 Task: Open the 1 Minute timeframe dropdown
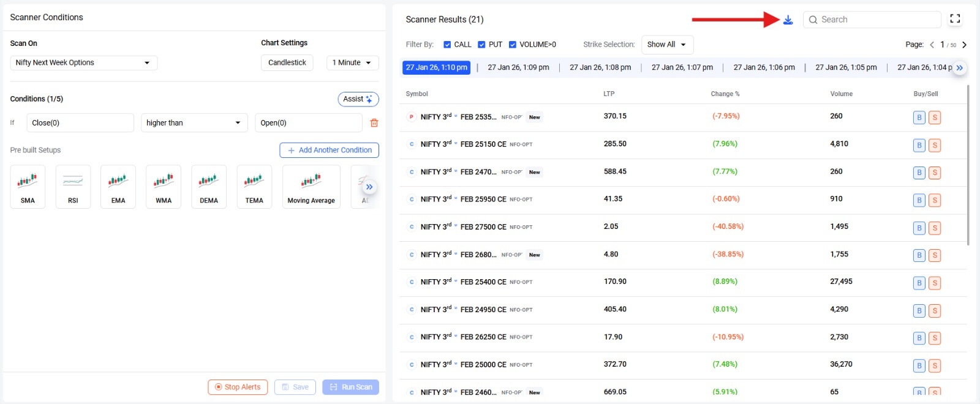[352, 63]
